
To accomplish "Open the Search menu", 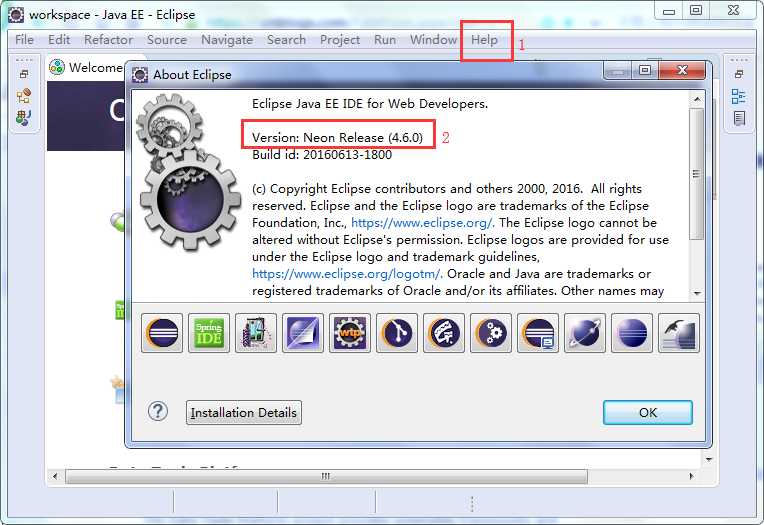I will coord(286,39).
